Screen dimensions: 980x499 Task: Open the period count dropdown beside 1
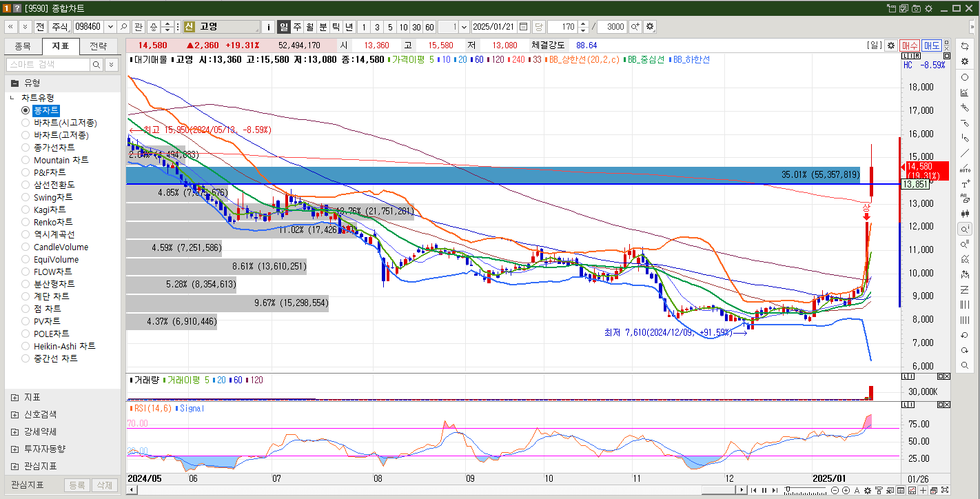(x=463, y=27)
